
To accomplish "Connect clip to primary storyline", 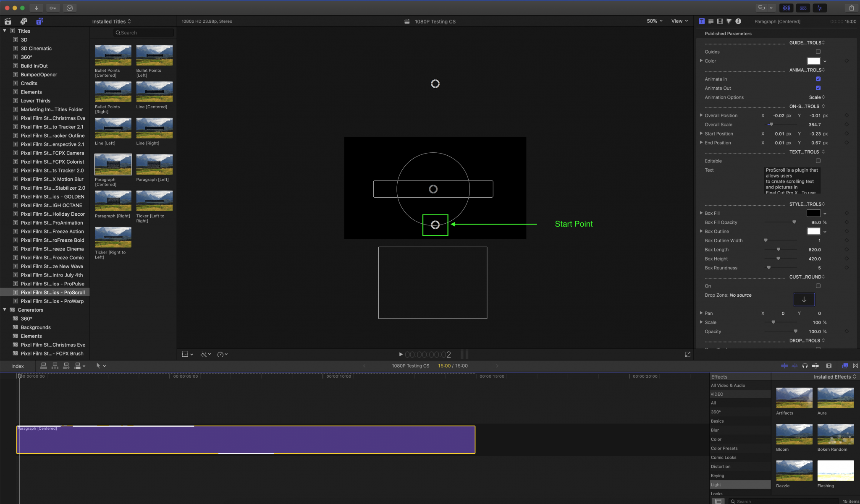I will coord(43,366).
